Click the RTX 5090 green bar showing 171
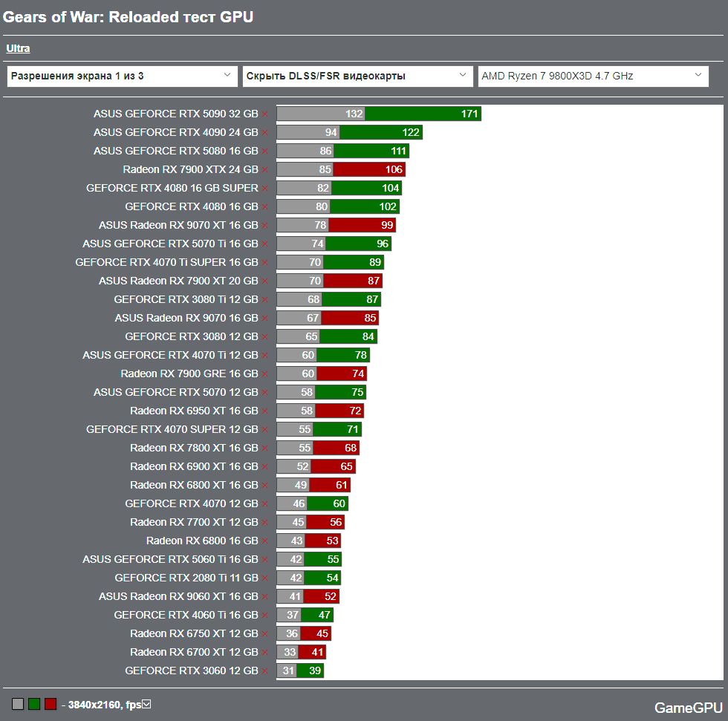This screenshot has width=728, height=721. click(423, 114)
